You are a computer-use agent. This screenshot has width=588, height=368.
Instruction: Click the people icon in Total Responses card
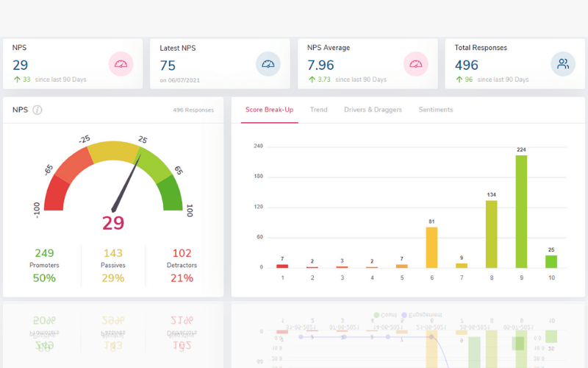coord(563,64)
